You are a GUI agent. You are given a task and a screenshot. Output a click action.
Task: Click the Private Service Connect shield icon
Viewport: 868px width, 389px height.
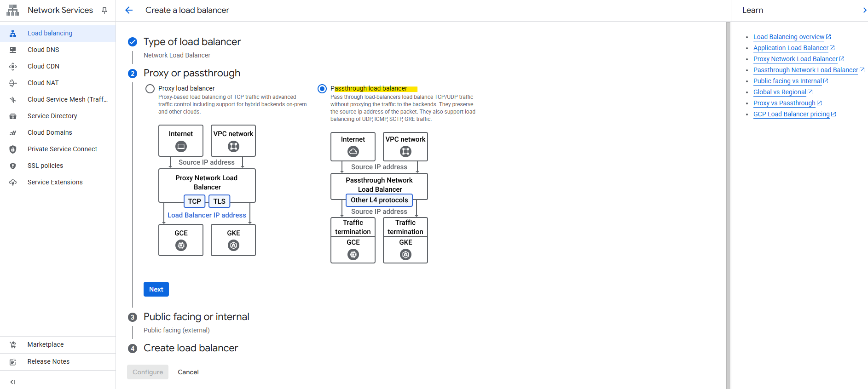coord(13,149)
